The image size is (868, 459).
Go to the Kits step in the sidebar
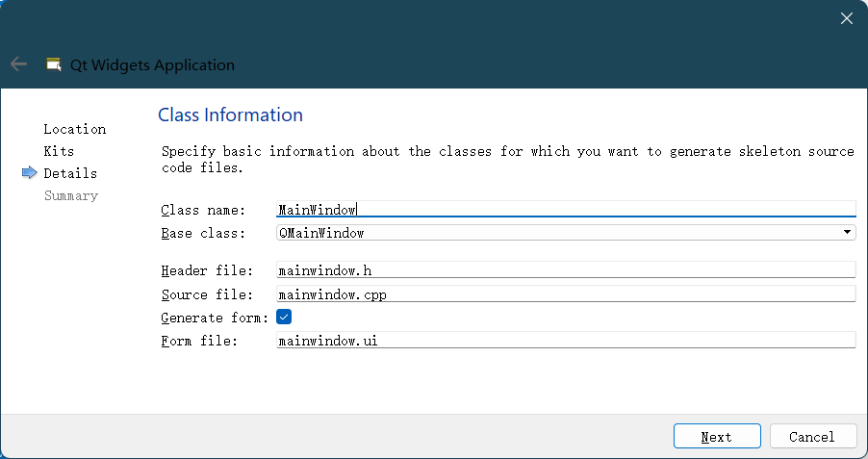pyautogui.click(x=59, y=151)
